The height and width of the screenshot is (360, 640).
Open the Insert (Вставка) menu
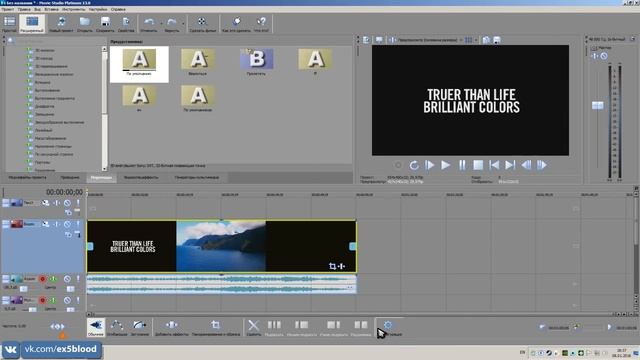tap(51, 9)
